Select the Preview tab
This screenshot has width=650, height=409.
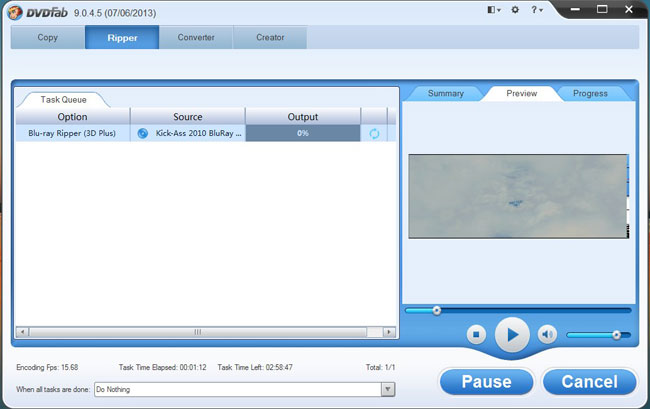coord(521,93)
